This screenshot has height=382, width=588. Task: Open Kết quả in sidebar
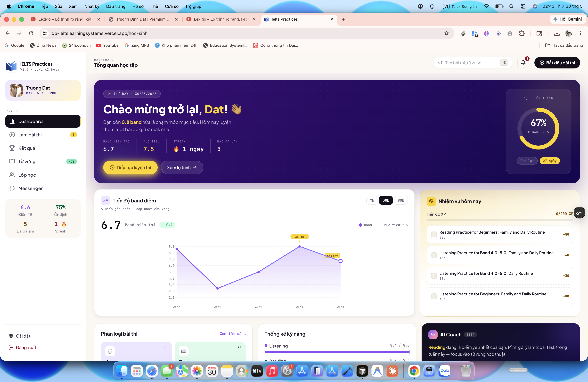pyautogui.click(x=43, y=148)
